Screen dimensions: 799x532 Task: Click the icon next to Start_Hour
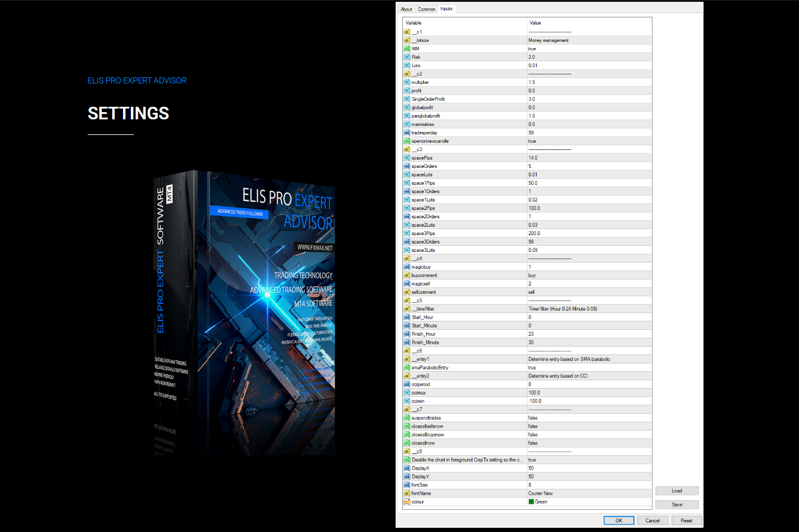(406, 317)
